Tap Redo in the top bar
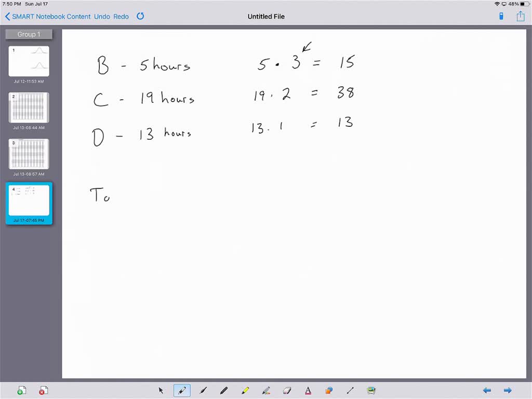Viewport: 532px width, 399px height. [x=121, y=16]
